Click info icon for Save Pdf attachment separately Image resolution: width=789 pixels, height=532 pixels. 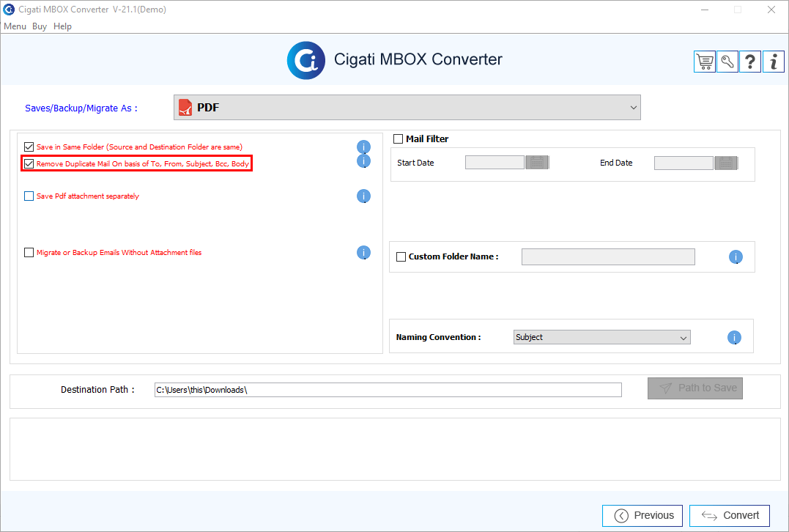tap(363, 196)
